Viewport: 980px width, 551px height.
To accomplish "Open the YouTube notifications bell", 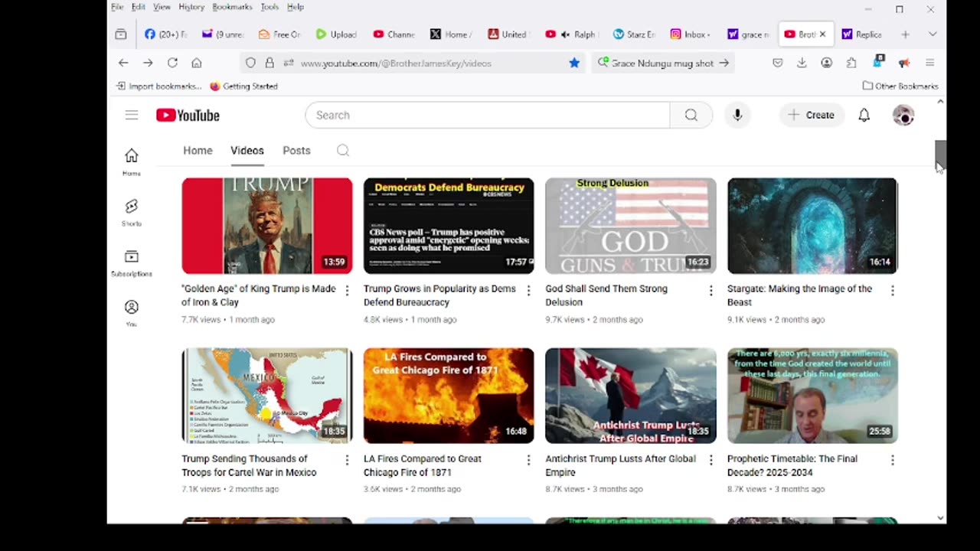I will tap(864, 115).
